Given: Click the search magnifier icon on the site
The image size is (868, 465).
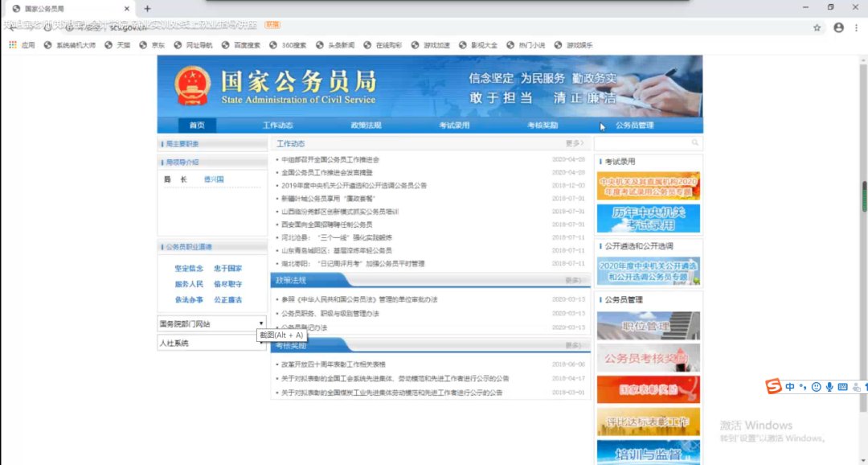Looking at the screenshot, I should click(695, 143).
